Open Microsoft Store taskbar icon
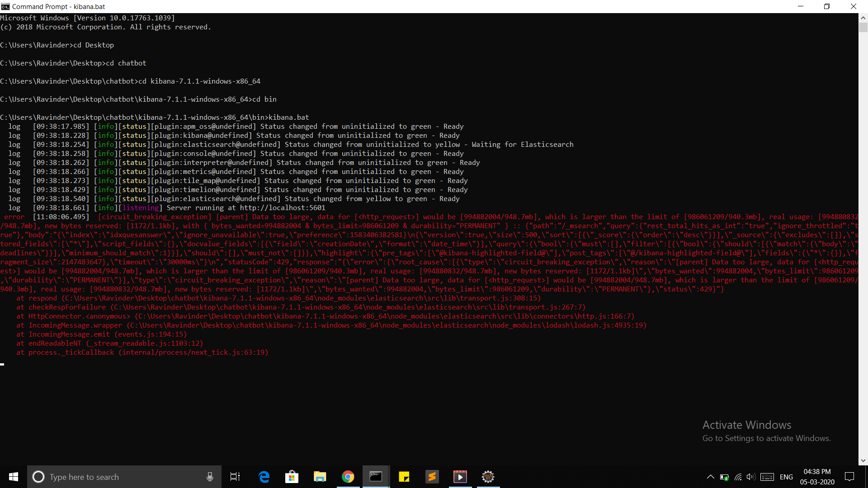 [292, 477]
